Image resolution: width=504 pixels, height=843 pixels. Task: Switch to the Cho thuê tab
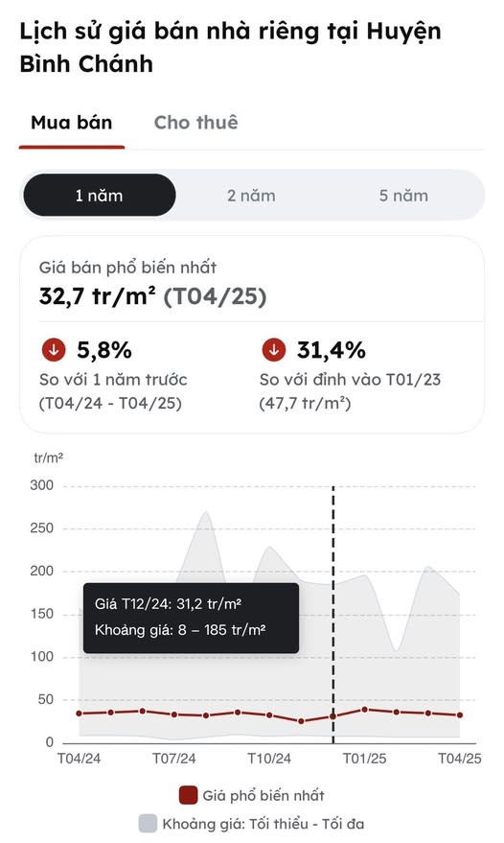[x=196, y=123]
